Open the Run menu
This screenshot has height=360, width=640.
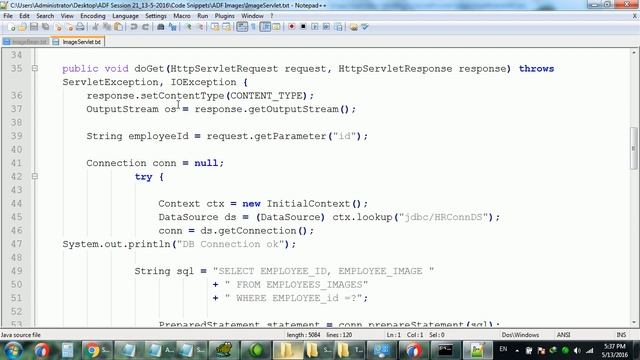(x=202, y=16)
